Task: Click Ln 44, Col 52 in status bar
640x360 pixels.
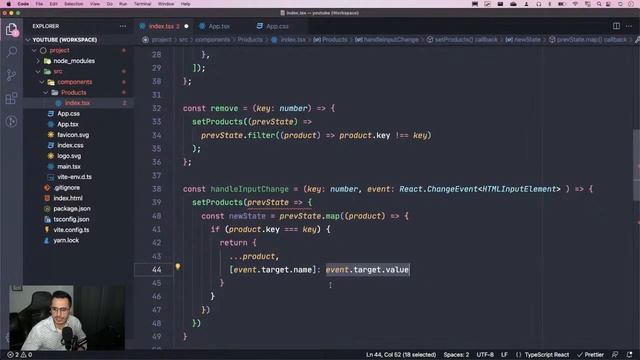Action: tap(401, 355)
